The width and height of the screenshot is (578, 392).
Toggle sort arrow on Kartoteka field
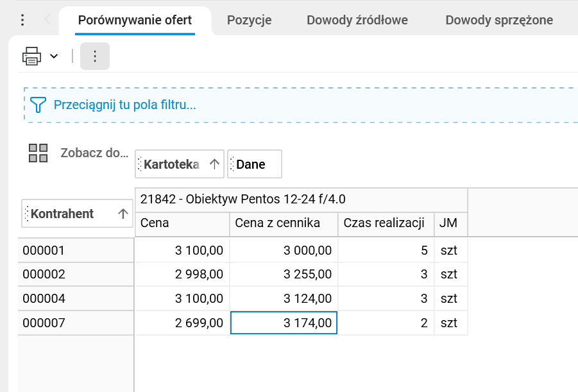(x=214, y=164)
